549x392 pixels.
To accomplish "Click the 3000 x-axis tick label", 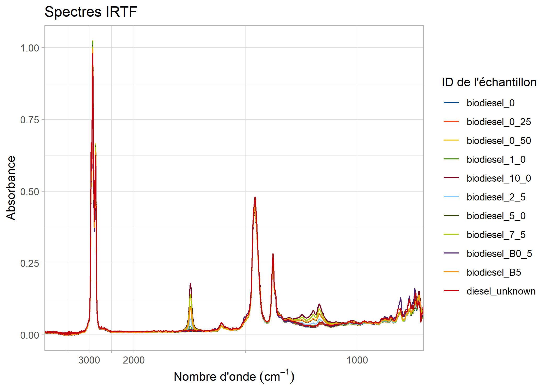I will [x=89, y=360].
